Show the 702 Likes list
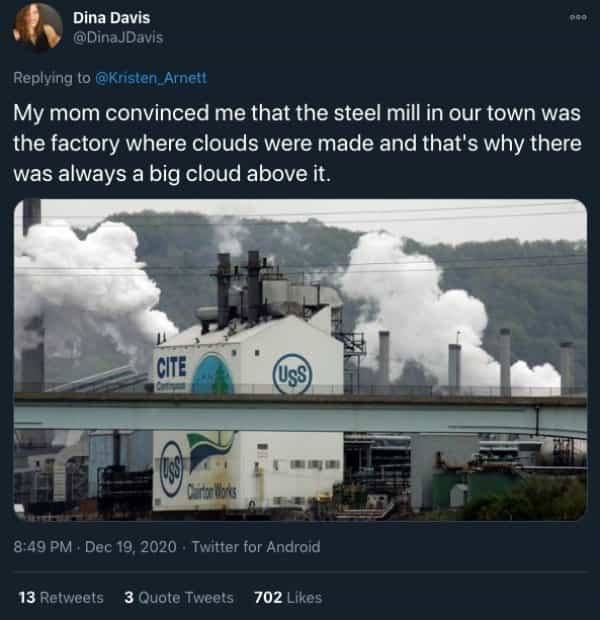The width and height of the screenshot is (600, 620). (x=288, y=597)
